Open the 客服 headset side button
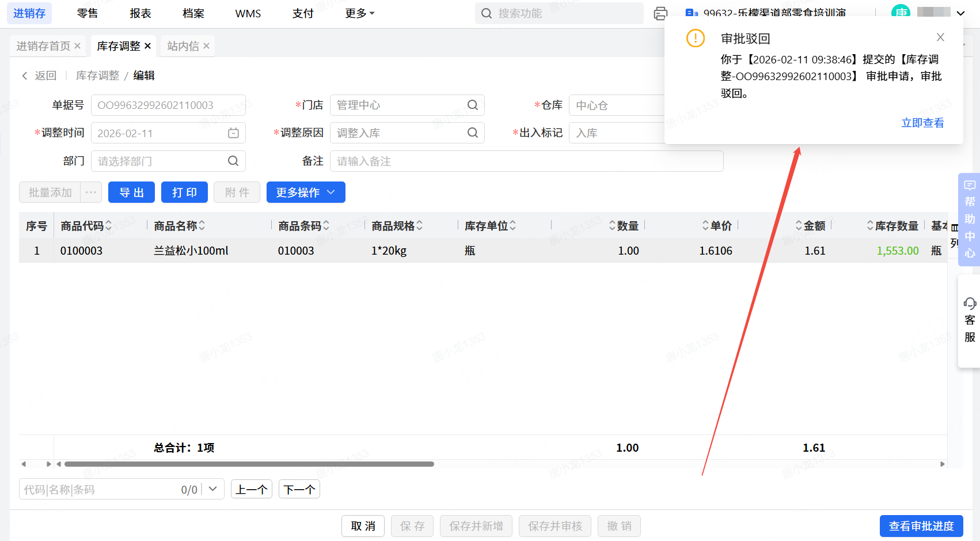The image size is (980, 541). point(970,320)
